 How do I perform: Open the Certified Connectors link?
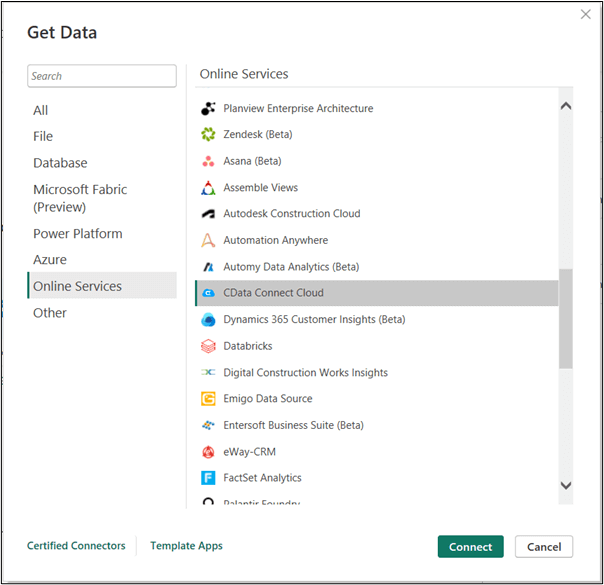point(76,546)
